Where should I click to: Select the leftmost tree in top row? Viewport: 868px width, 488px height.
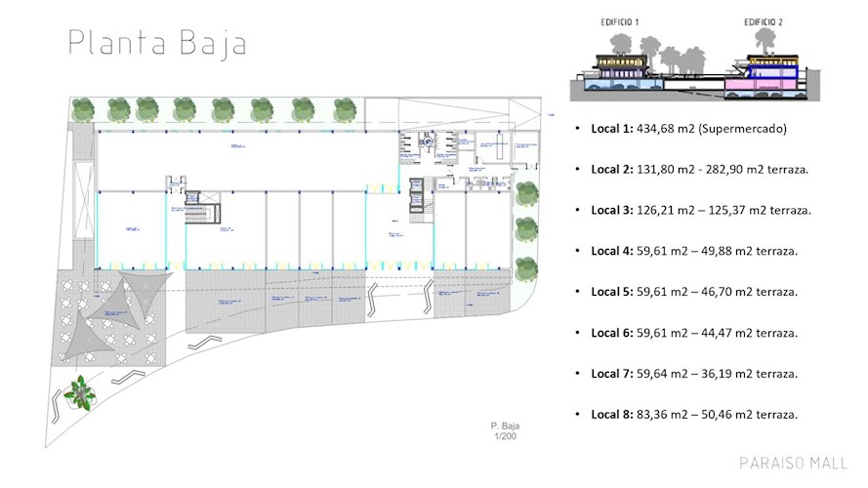click(84, 108)
